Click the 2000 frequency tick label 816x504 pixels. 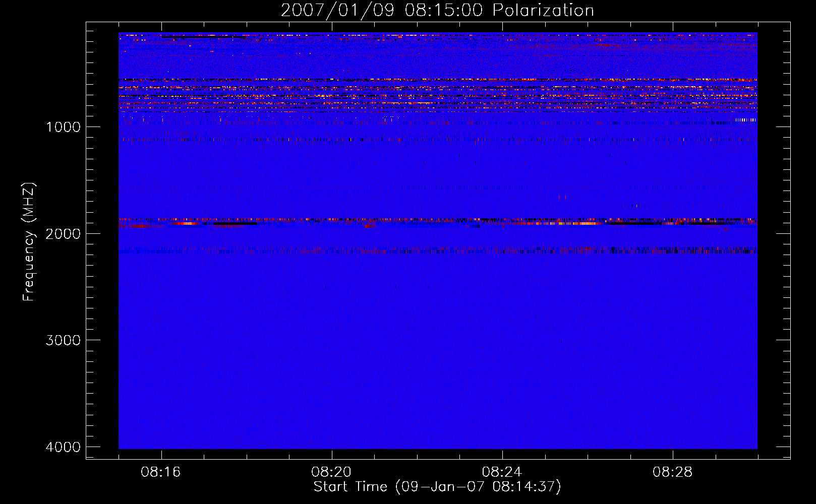point(63,233)
